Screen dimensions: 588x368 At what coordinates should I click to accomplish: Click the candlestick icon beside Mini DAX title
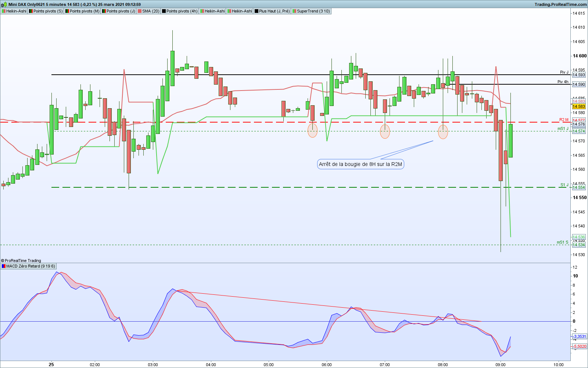4,4
